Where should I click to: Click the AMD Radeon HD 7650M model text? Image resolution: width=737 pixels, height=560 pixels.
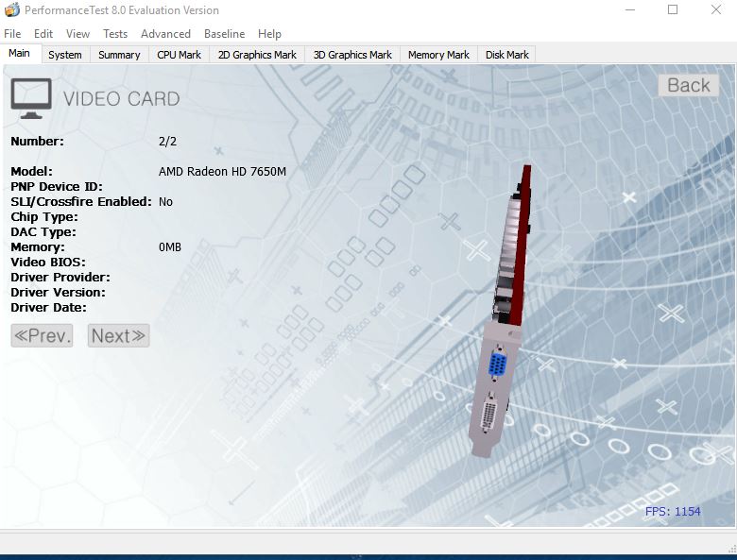222,172
